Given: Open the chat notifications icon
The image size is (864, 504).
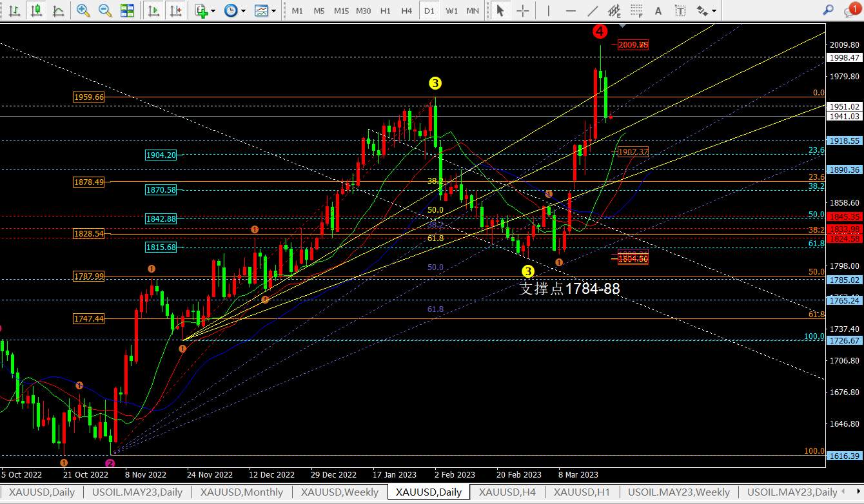Looking at the screenshot, I should click(x=851, y=10).
